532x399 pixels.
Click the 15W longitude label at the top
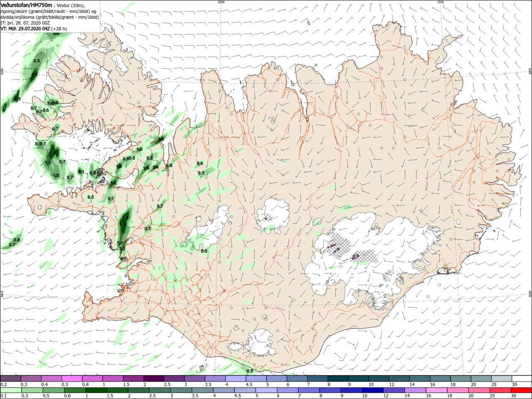[x=440, y=2]
